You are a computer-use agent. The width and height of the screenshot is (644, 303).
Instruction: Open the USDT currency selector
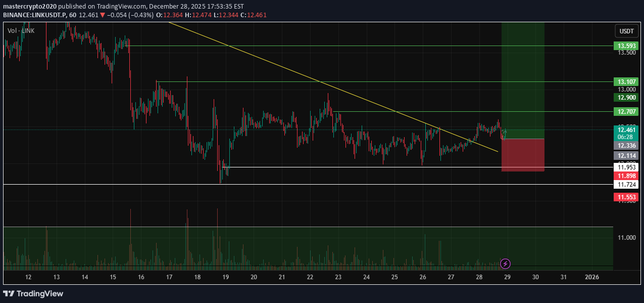point(626,31)
